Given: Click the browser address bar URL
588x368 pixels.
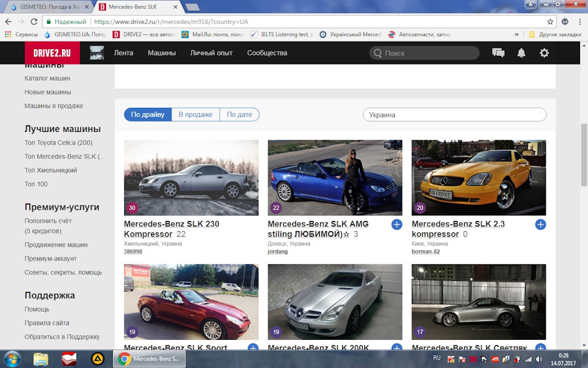Looking at the screenshot, I should (171, 22).
